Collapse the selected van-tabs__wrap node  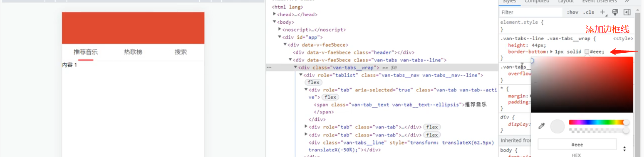[x=296, y=67]
